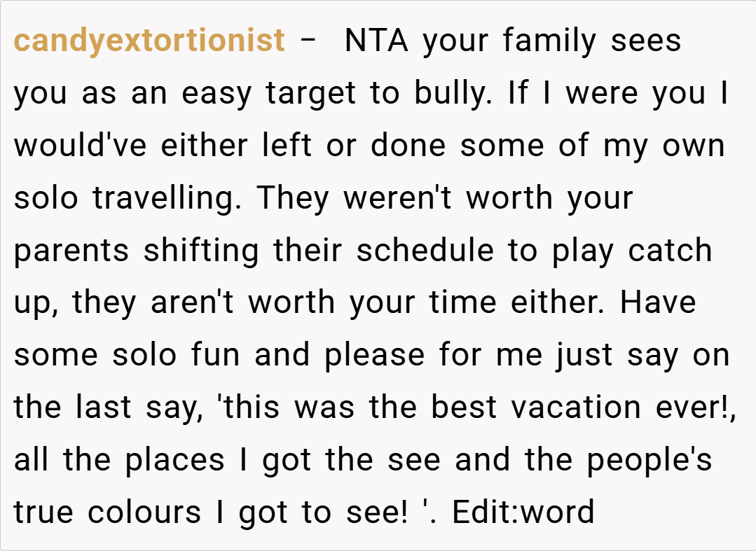Viewport: 756px width, 551px height.
Task: Click the word "parents" in the comment
Action: point(71,251)
